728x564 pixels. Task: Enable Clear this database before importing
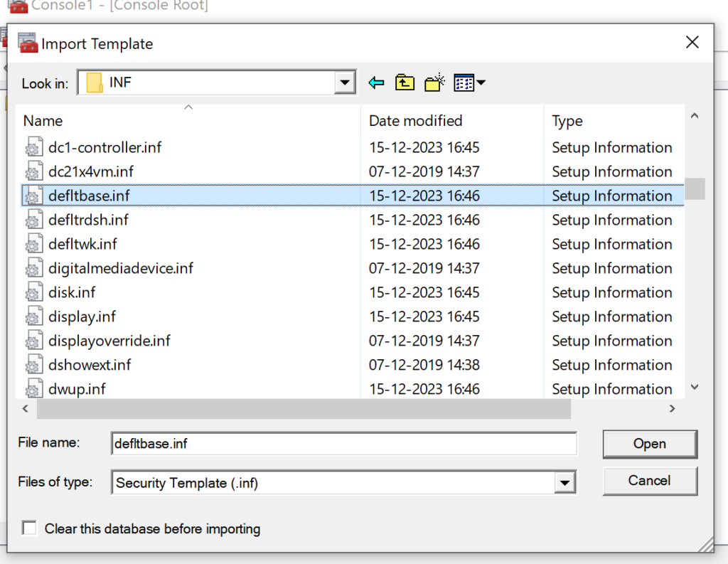pos(29,528)
